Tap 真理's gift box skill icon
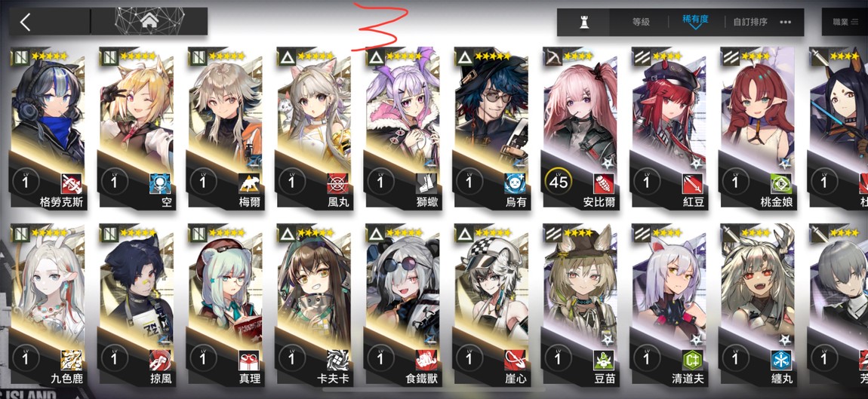The height and width of the screenshot is (399, 868). [x=248, y=361]
